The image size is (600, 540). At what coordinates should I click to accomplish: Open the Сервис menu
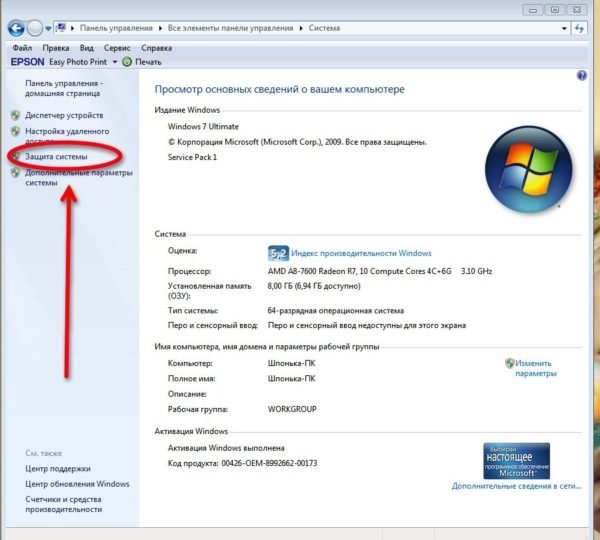click(117, 48)
